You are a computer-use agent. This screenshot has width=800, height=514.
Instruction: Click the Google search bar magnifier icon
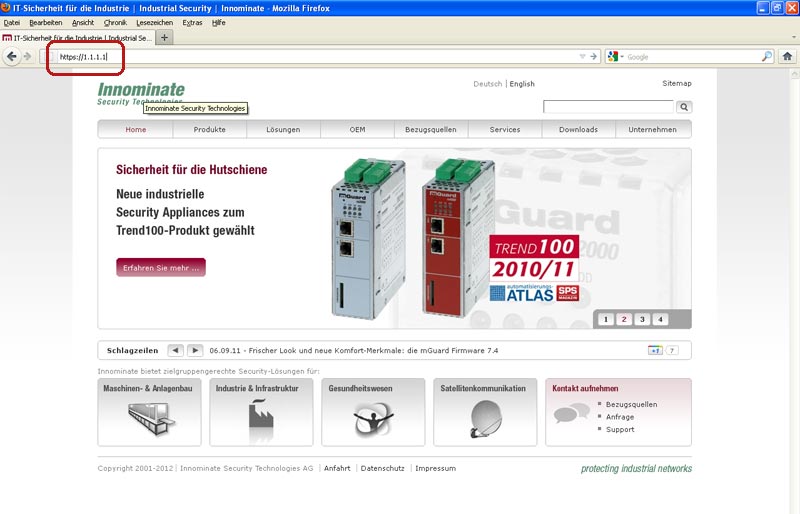point(767,57)
